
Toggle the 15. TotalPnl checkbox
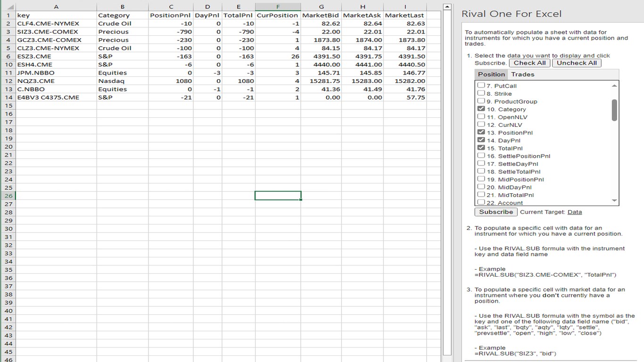(x=481, y=148)
